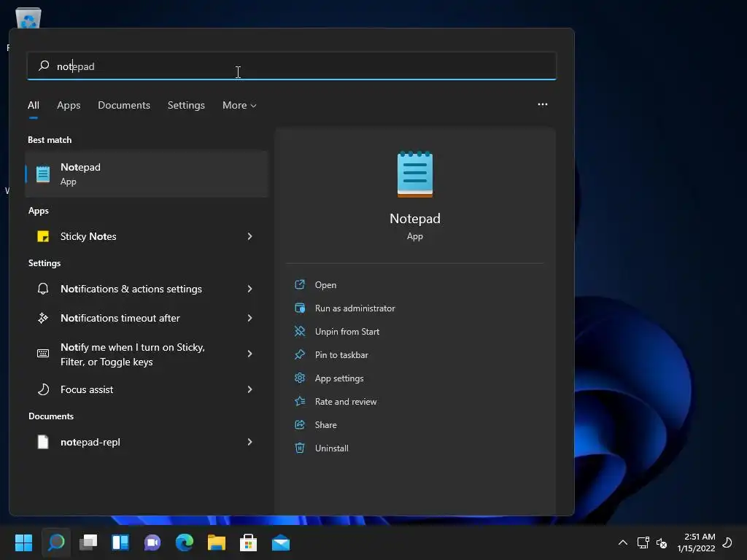
Task: Click the Pin to taskbar pin icon
Action: pos(300,355)
